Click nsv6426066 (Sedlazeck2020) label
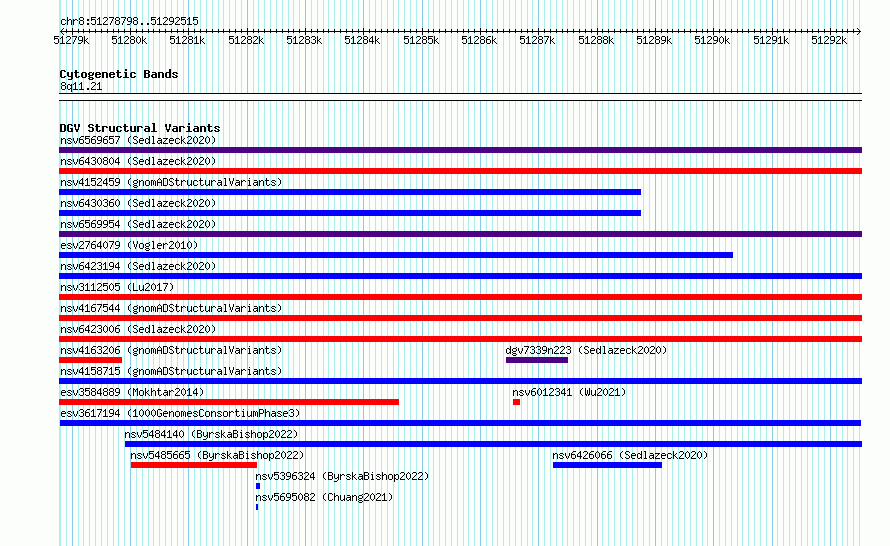This screenshot has height=546, width=890. [630, 455]
